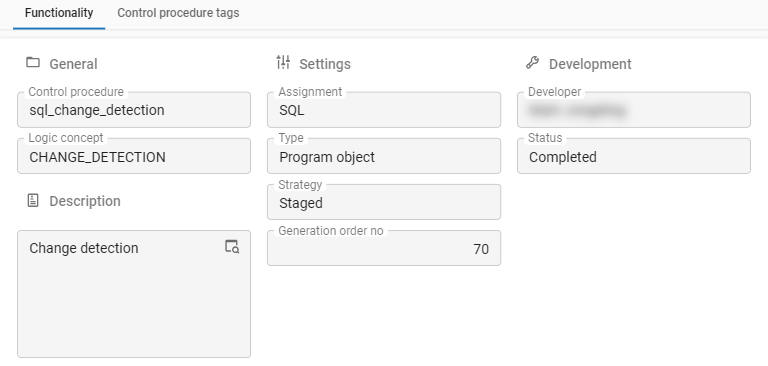This screenshot has width=768, height=366.
Task: Open the Type field showing Program object
Action: [384, 156]
